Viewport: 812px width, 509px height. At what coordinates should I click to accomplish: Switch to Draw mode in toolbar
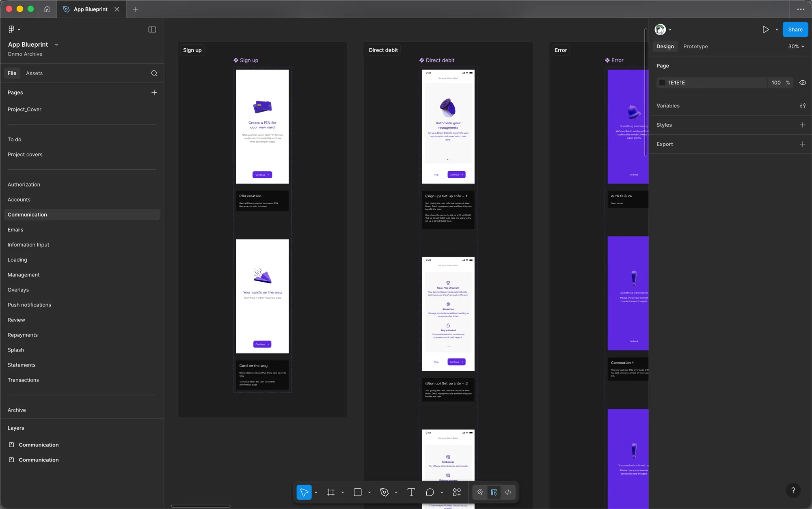pyautogui.click(x=480, y=492)
